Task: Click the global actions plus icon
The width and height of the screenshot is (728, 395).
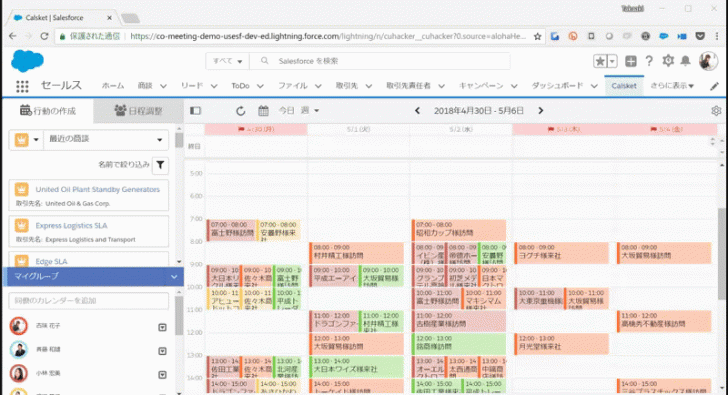Action: pos(630,61)
